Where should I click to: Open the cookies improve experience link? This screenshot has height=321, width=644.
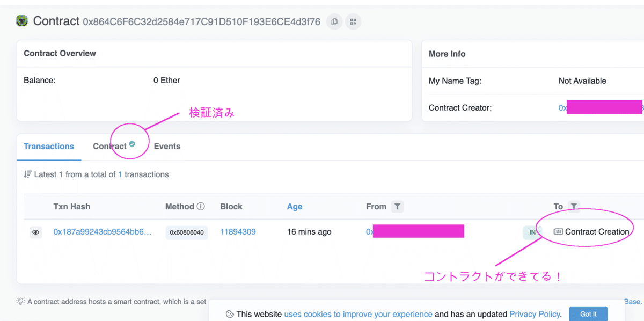pos(358,314)
